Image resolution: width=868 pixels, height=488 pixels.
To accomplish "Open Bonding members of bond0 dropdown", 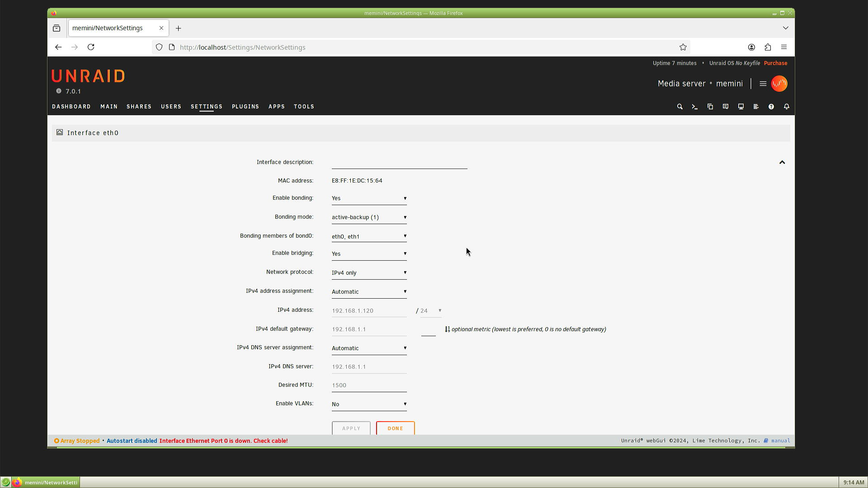I will (369, 236).
